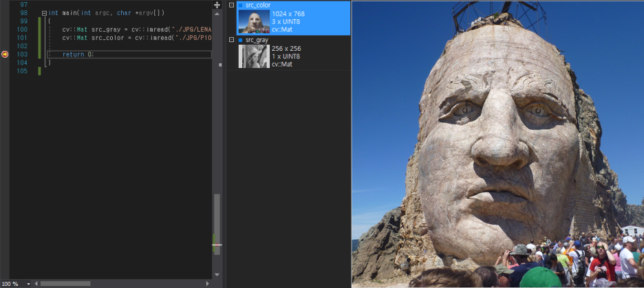
Task: Click the closing brace on line 104
Action: (50, 63)
